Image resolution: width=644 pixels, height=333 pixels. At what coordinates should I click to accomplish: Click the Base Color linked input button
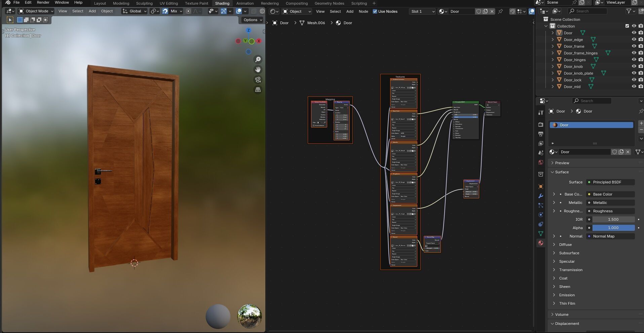click(610, 194)
